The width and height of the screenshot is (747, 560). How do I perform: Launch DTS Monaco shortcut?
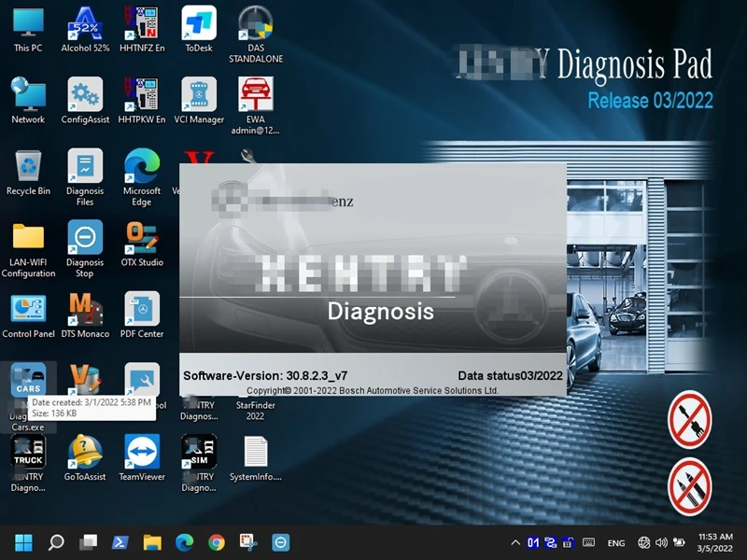pyautogui.click(x=85, y=315)
